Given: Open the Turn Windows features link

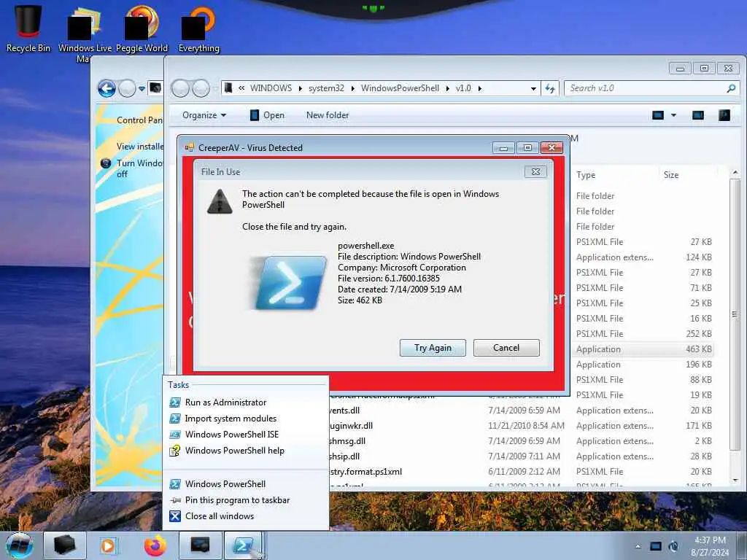Looking at the screenshot, I should 139,168.
